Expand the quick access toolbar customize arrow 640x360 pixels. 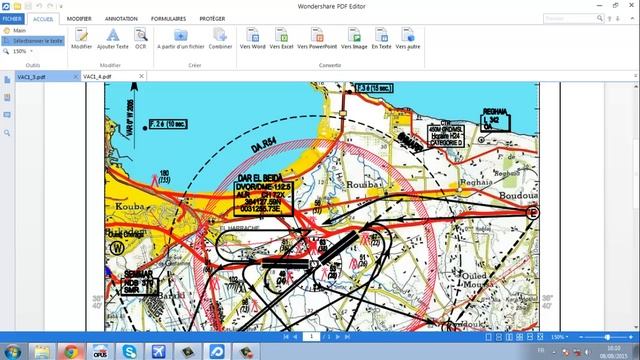tap(61, 7)
